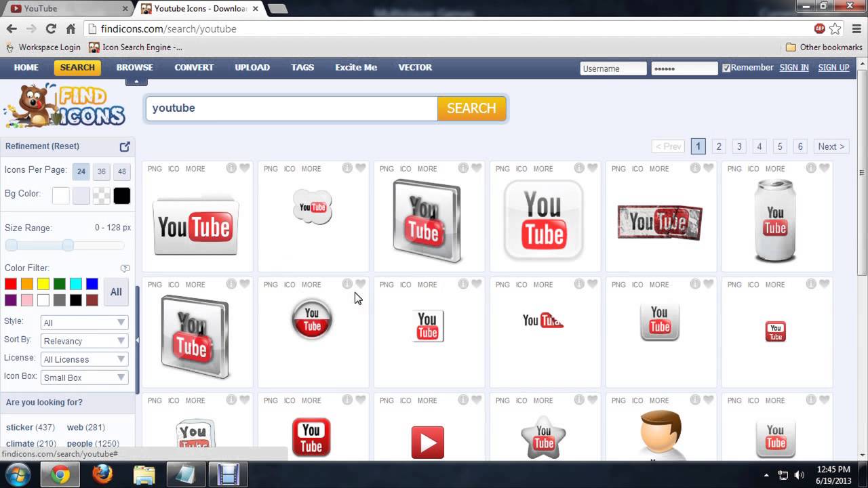This screenshot has height=488, width=868.
Task: Open the heart favorite icon on first YouTube folder icon
Action: coord(245,168)
